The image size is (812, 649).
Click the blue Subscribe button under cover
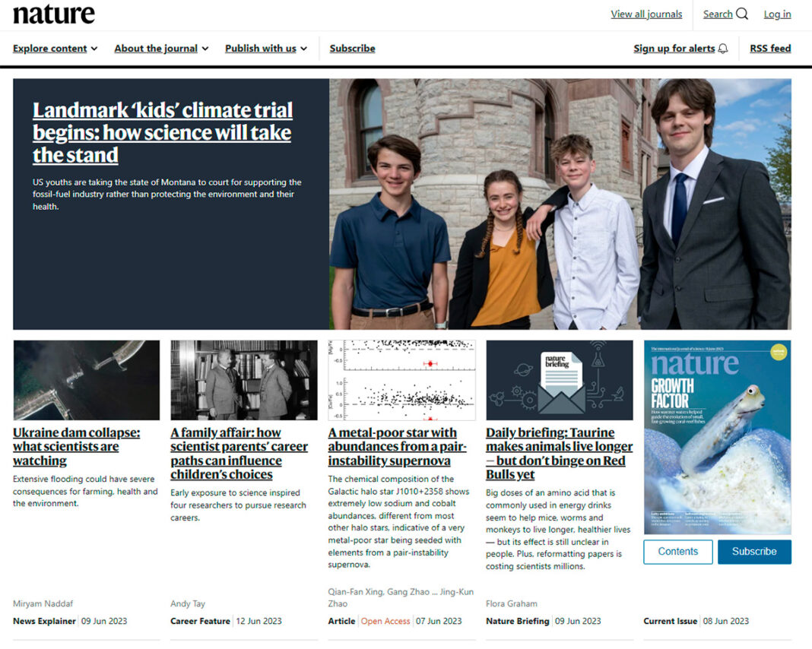click(754, 552)
